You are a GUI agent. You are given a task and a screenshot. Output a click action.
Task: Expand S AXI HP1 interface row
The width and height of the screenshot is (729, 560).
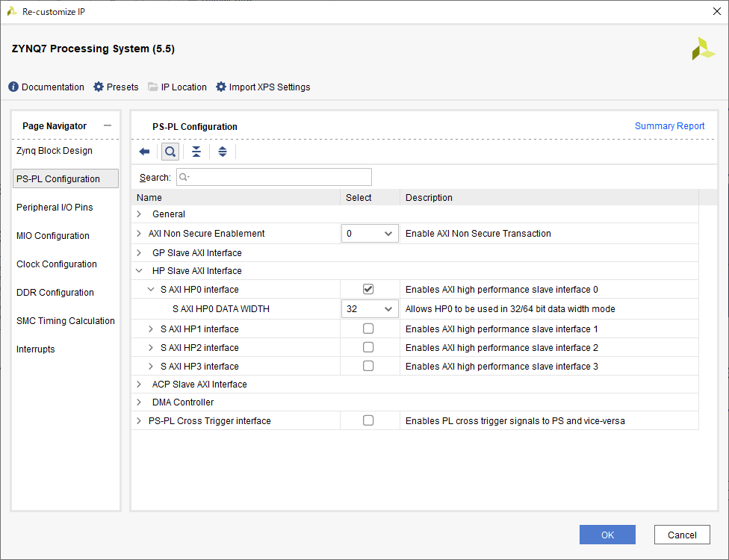point(151,329)
